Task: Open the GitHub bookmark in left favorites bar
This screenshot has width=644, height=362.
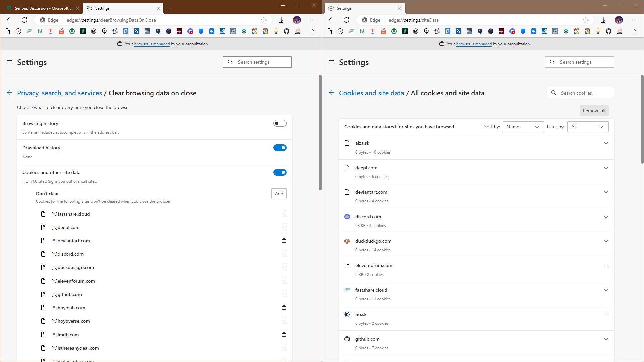Action: click(x=287, y=31)
